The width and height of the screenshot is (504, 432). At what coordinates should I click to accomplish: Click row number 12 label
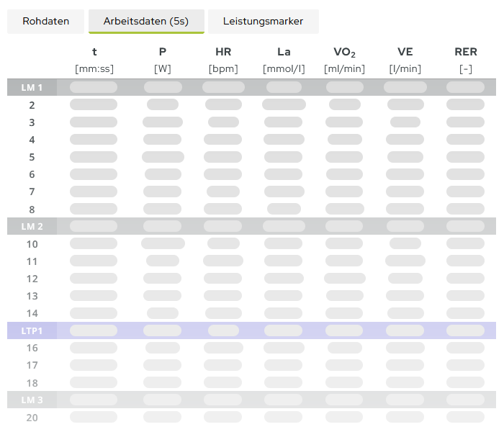(32, 279)
